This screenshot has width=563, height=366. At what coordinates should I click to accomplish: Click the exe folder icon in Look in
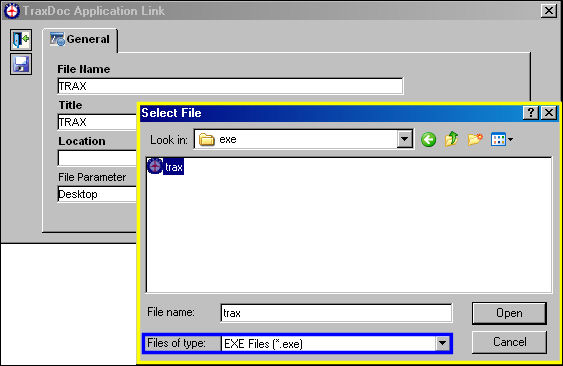click(x=207, y=139)
